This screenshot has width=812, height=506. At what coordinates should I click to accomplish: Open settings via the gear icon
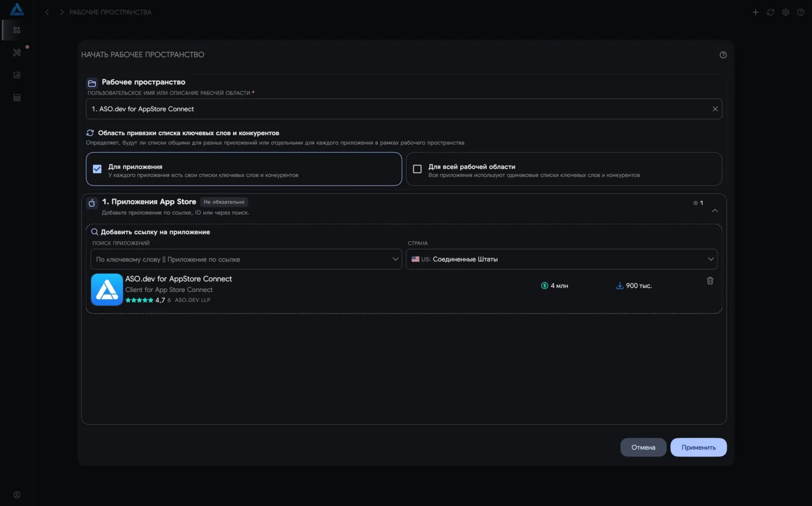(785, 12)
